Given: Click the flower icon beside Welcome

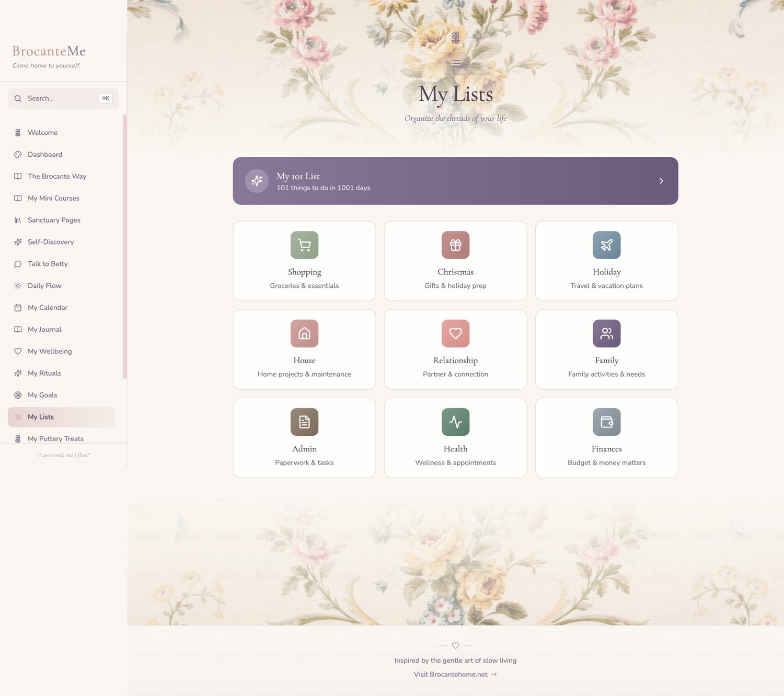Looking at the screenshot, I should (x=18, y=133).
